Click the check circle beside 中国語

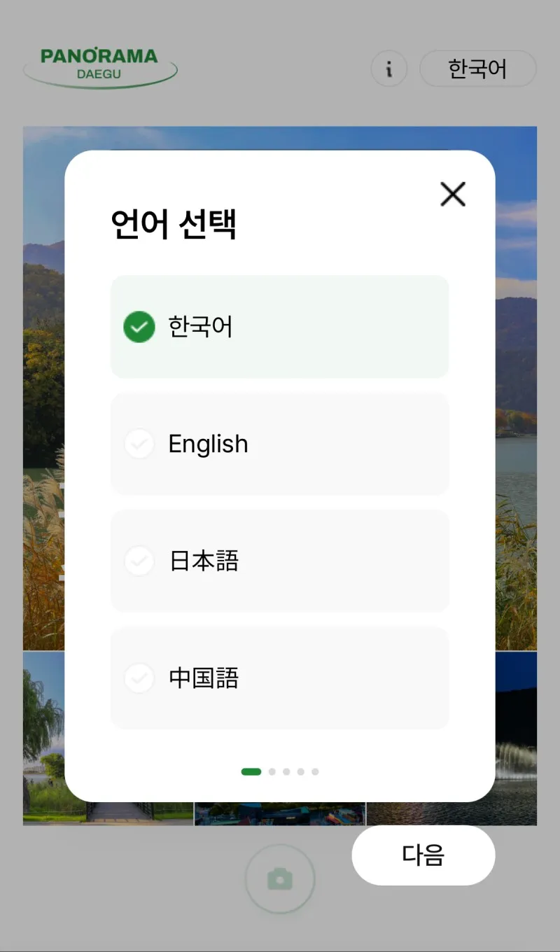click(x=139, y=678)
